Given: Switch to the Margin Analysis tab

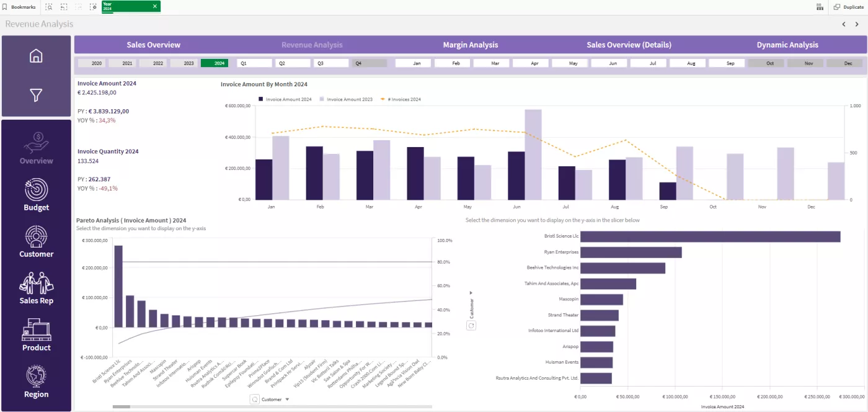Looking at the screenshot, I should (470, 45).
